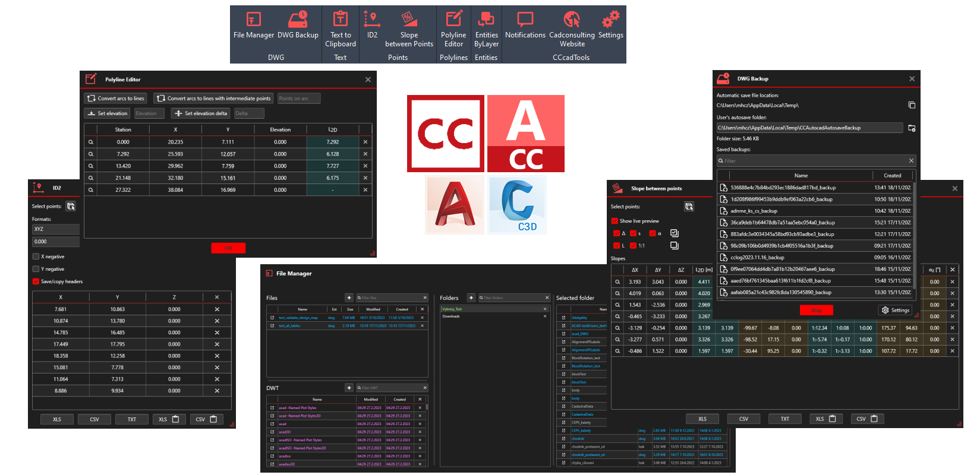Click Convert arcs to lines button

tap(115, 99)
